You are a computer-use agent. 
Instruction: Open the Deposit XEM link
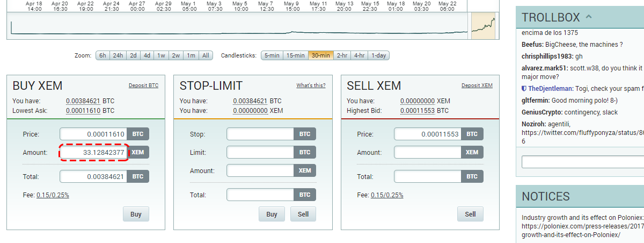477,85
